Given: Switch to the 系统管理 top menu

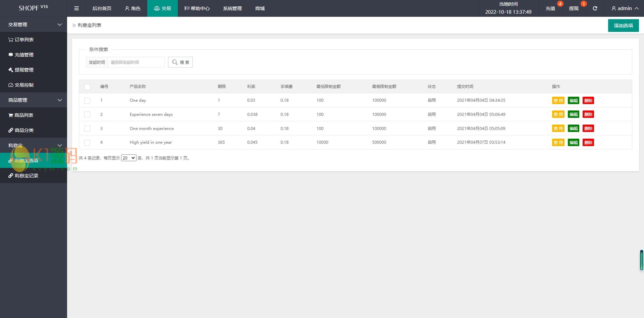Looking at the screenshot, I should (232, 8).
